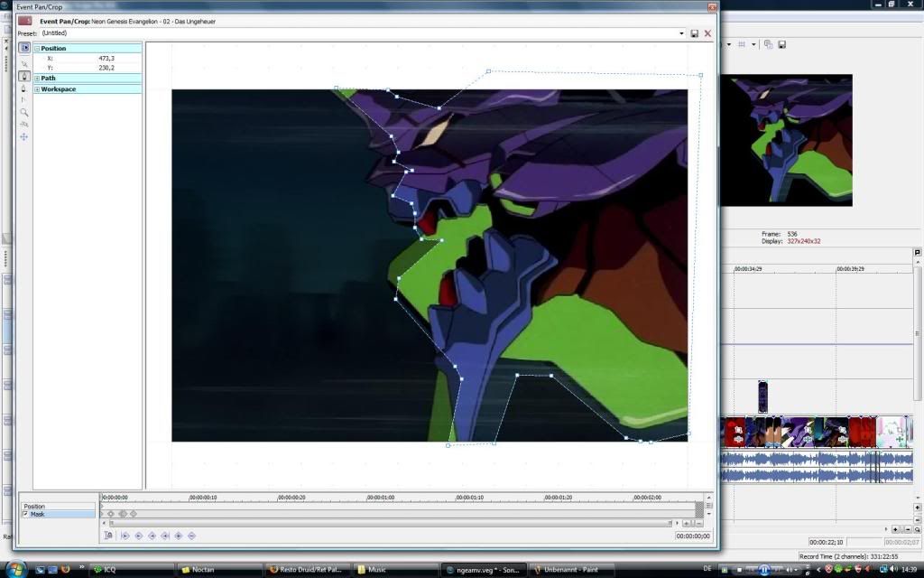924x578 pixels.
Task: Open the grid overlay dropdown arrow in Vegas preview
Action: (x=753, y=44)
